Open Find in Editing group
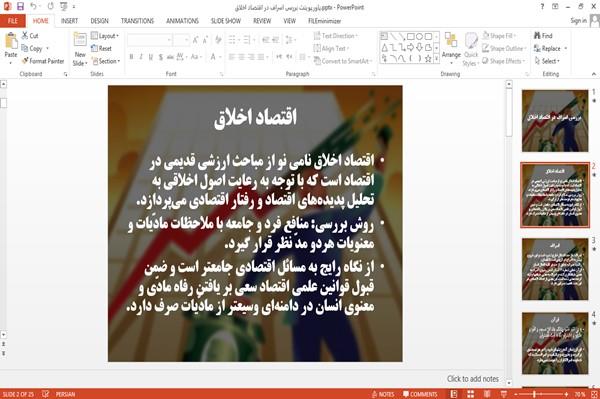This screenshot has height=399, width=600. click(x=543, y=36)
